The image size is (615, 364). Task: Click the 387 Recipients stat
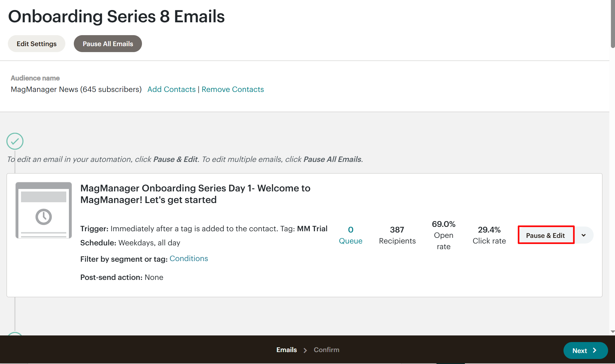point(397,235)
